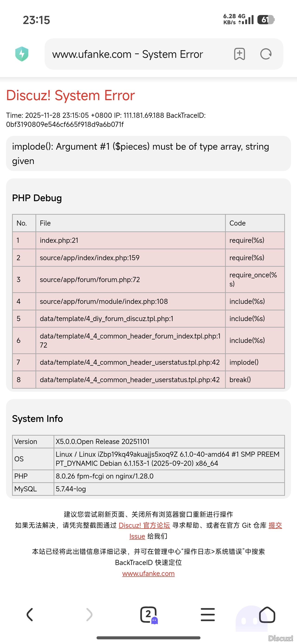Visit the www.ufanke.com footer link
Viewport: 297px width, 644px height.
148,574
